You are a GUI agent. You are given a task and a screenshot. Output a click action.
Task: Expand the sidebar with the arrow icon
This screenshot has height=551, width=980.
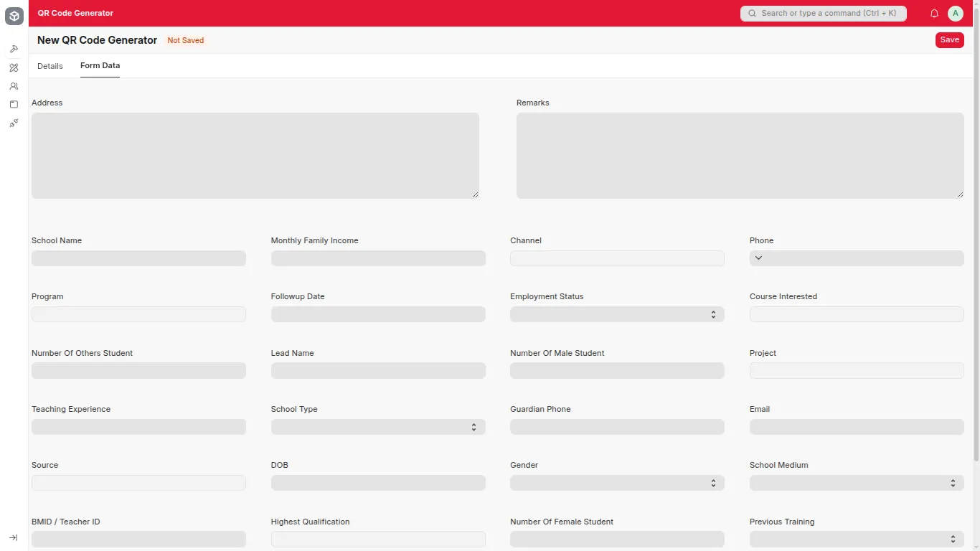[14, 538]
